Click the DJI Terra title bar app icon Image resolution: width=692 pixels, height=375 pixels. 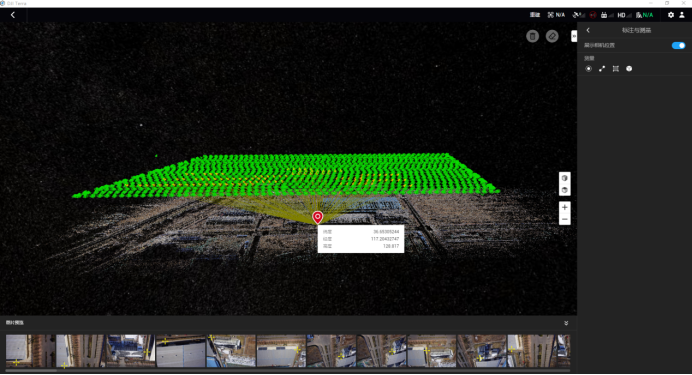3,3
